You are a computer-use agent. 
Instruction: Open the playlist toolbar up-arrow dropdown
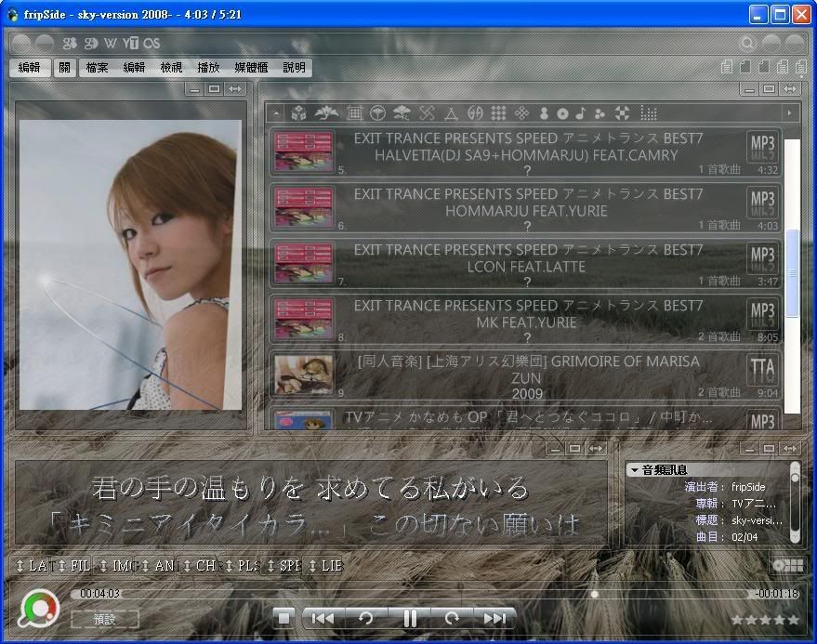click(275, 113)
